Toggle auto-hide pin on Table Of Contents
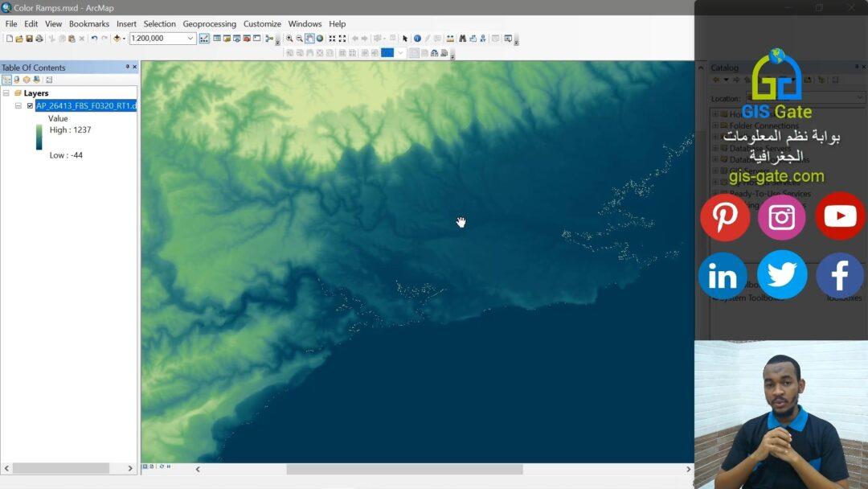868x489 pixels. (125, 67)
